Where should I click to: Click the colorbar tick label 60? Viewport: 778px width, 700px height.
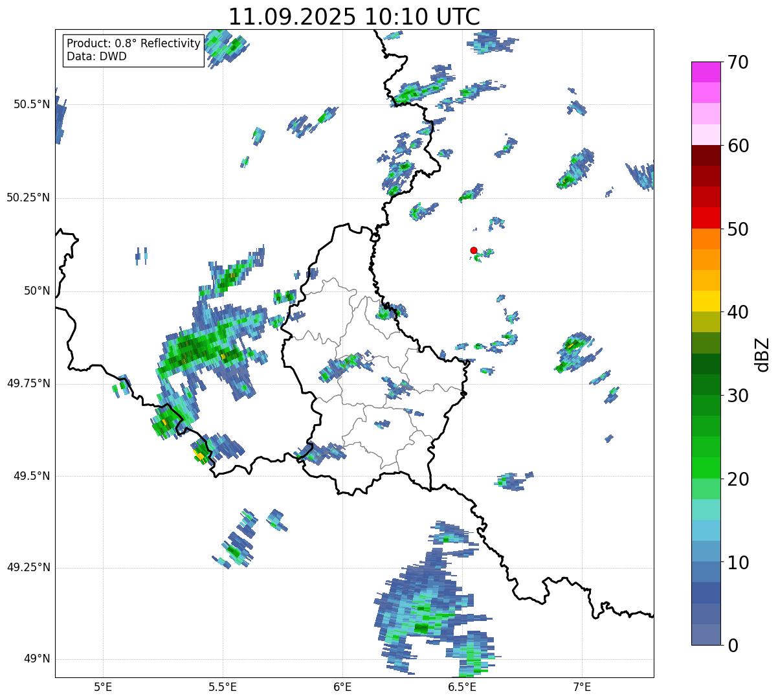coord(738,146)
